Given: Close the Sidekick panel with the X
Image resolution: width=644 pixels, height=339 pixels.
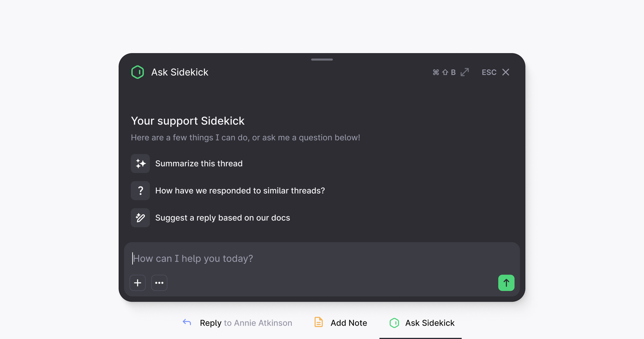Looking at the screenshot, I should click(506, 72).
